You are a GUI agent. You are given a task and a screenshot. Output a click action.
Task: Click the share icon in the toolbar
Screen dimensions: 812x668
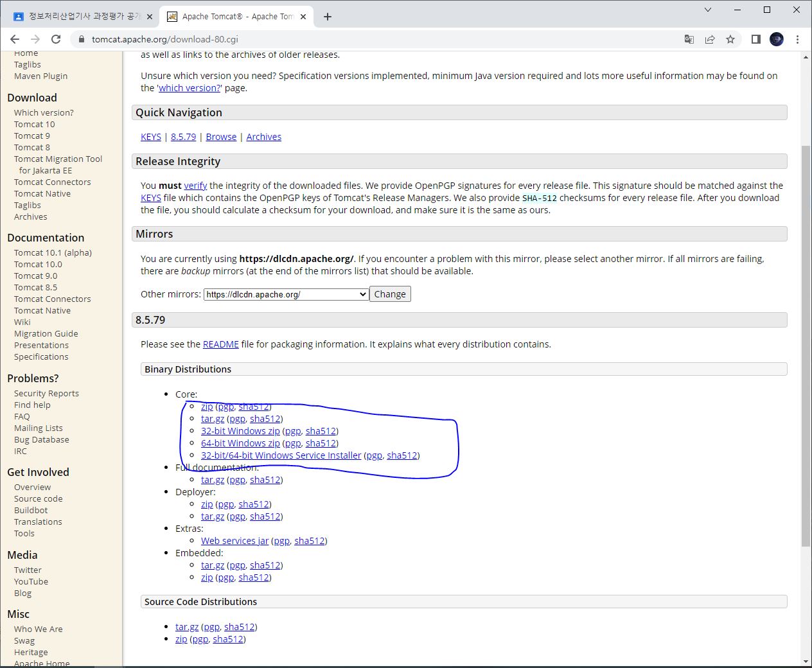(x=709, y=39)
